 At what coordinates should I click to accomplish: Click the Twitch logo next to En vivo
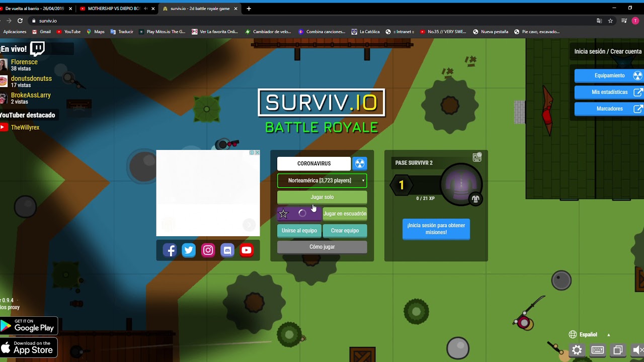37,49
